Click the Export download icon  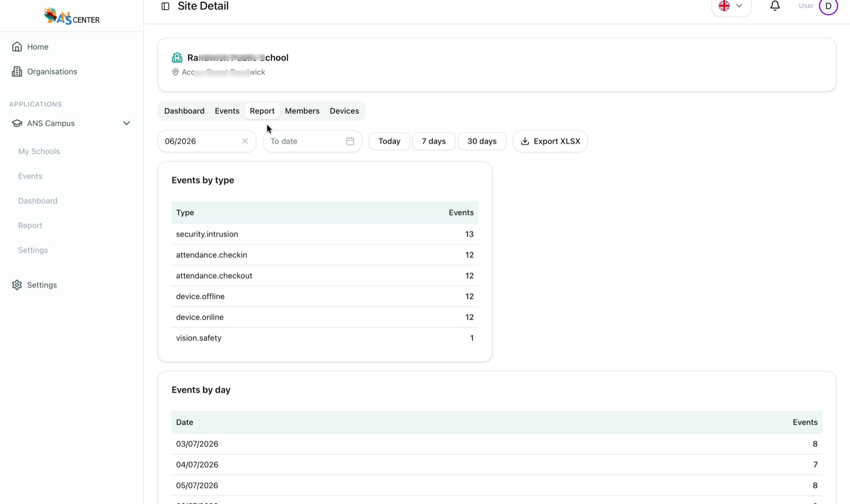[525, 141]
